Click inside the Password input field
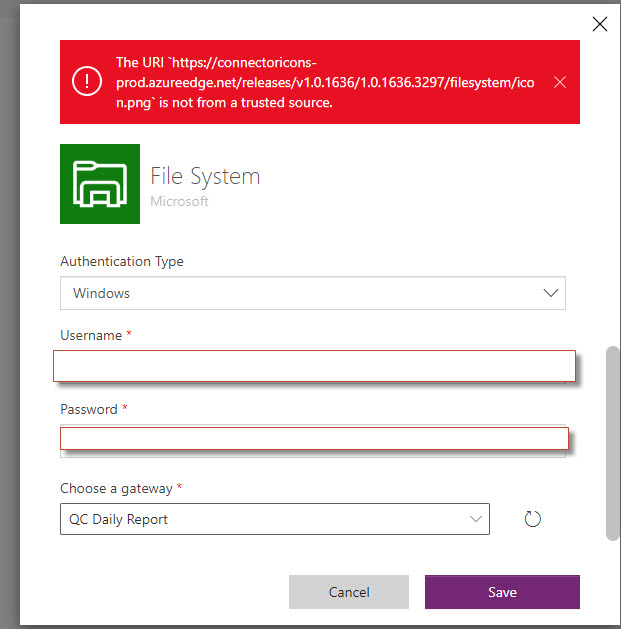Screen dimensions: 621x629 (x=314, y=438)
